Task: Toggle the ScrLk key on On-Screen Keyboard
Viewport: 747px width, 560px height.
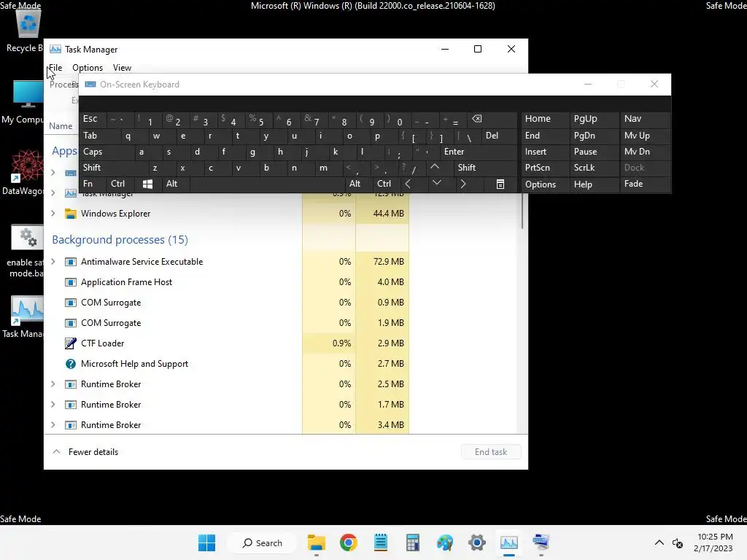Action: pos(594,168)
